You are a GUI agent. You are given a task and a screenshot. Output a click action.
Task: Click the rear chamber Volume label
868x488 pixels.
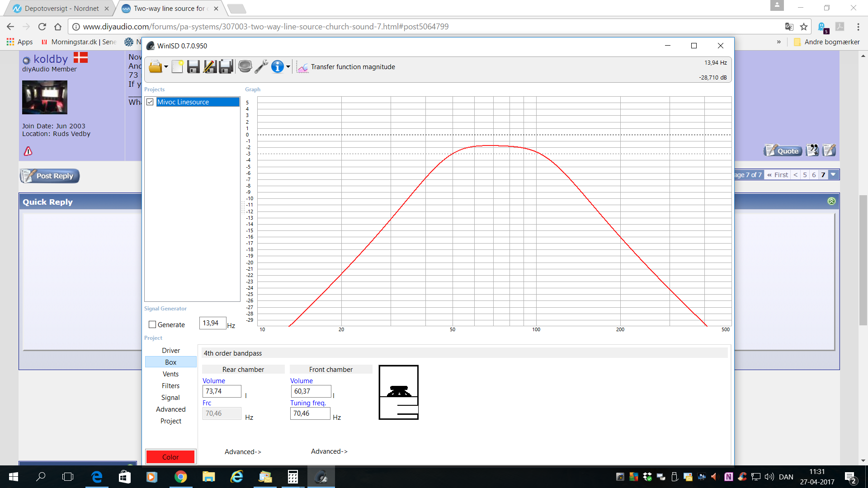[x=214, y=381]
